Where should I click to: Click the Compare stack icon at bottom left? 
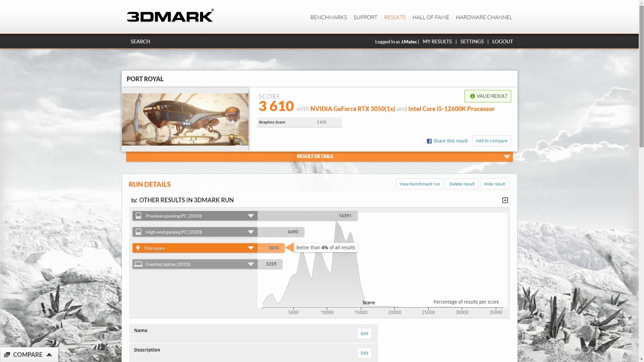pos(7,355)
